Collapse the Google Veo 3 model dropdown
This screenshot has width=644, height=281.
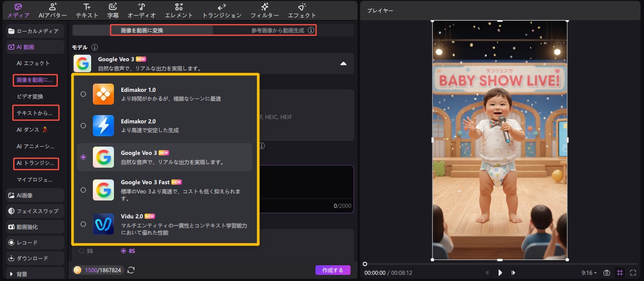click(343, 63)
